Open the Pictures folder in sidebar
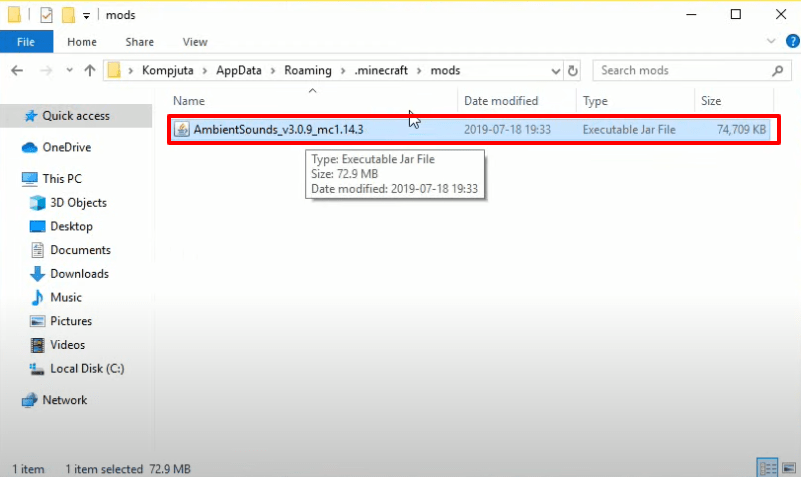801x477 pixels. 71,321
